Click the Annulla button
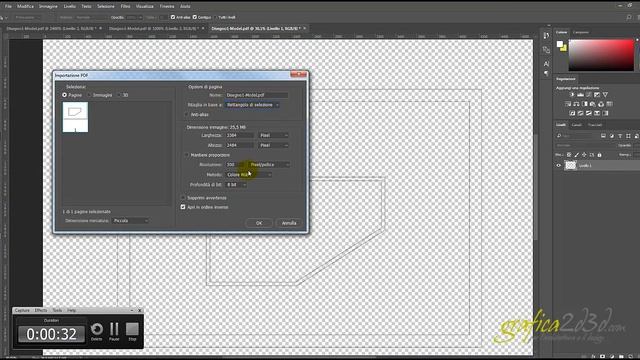 coord(289,223)
